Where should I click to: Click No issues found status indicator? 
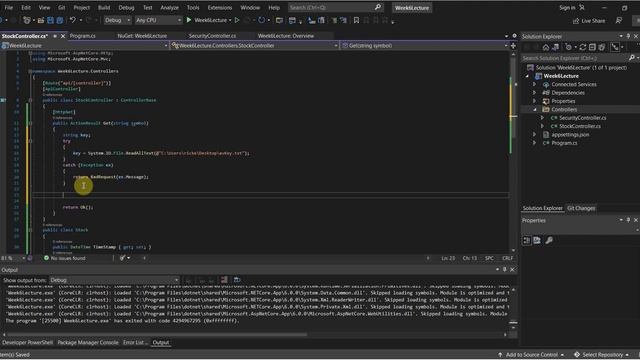64,258
